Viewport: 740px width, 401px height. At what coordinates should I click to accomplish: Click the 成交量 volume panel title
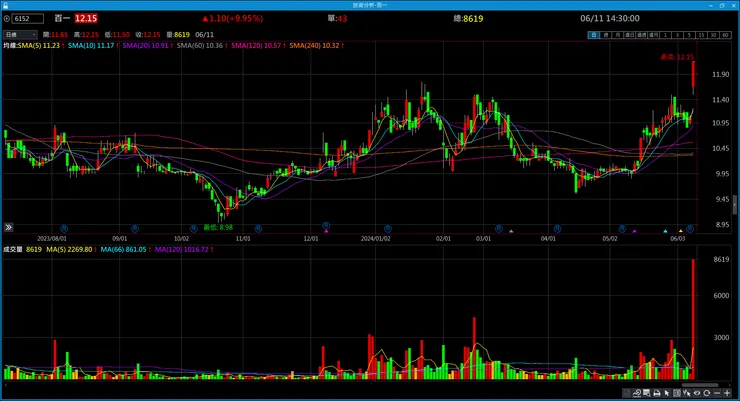point(13,249)
